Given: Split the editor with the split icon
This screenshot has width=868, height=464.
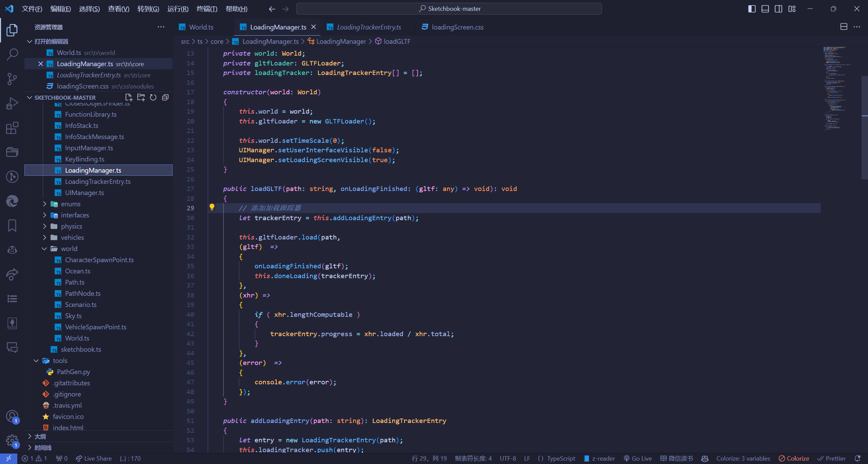Looking at the screenshot, I should pyautogui.click(x=844, y=27).
